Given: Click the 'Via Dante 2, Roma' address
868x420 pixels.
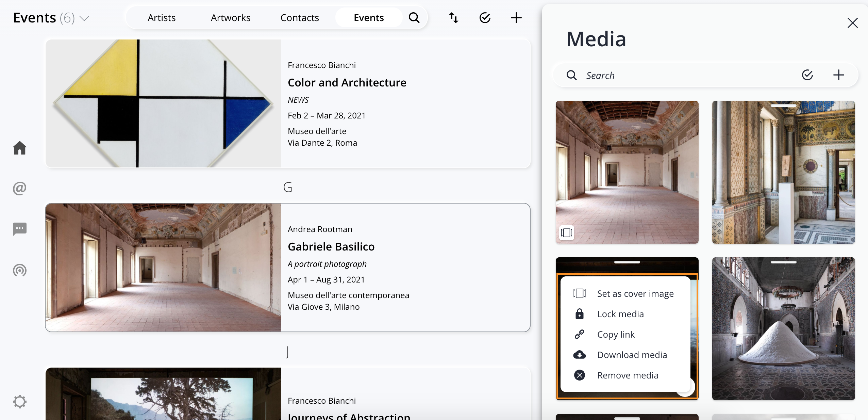Looking at the screenshot, I should 322,143.
